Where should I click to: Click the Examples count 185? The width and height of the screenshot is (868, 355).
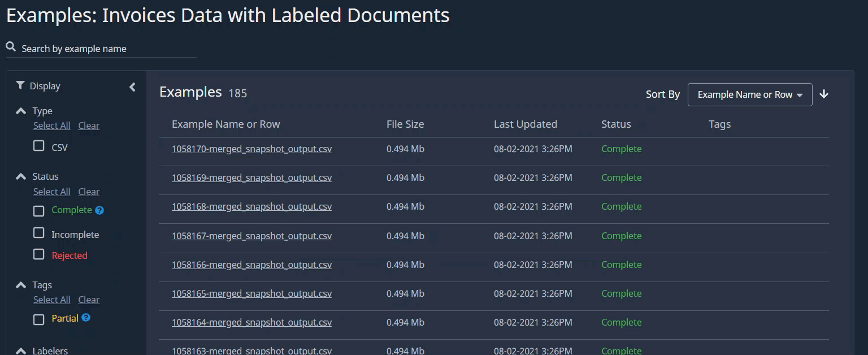click(237, 93)
